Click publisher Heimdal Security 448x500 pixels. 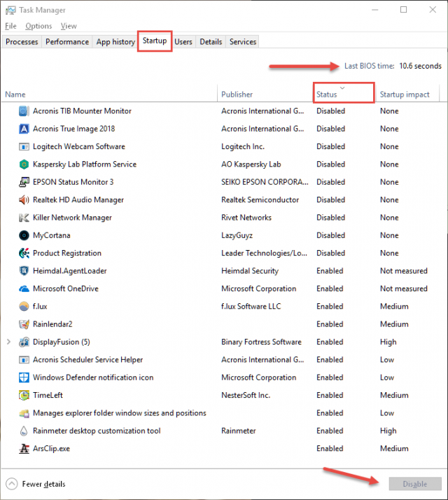tap(250, 271)
